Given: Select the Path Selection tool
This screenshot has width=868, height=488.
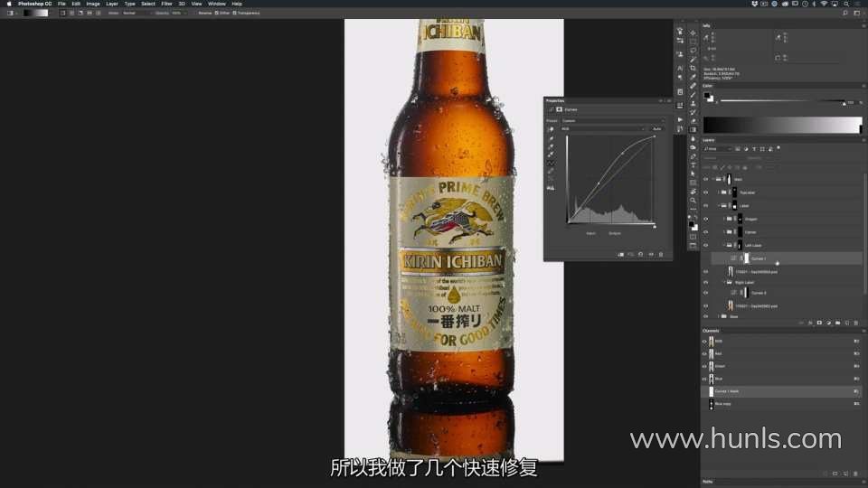Looking at the screenshot, I should pos(693,174).
